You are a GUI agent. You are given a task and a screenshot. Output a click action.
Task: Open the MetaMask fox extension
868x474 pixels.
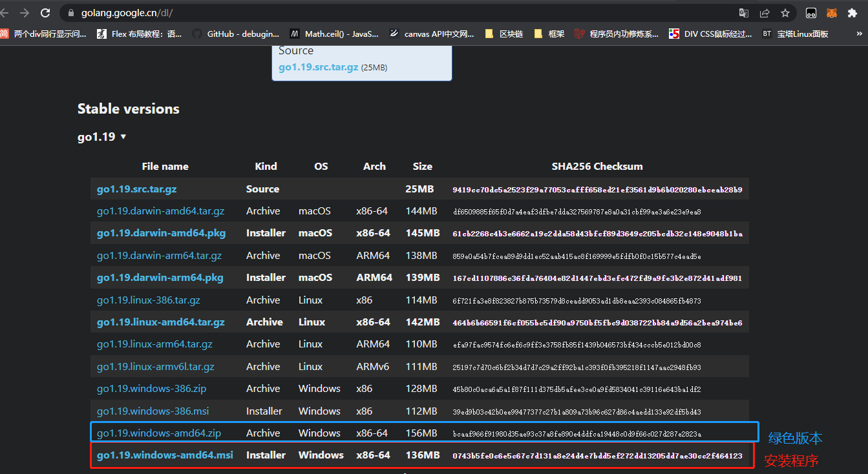point(832,13)
